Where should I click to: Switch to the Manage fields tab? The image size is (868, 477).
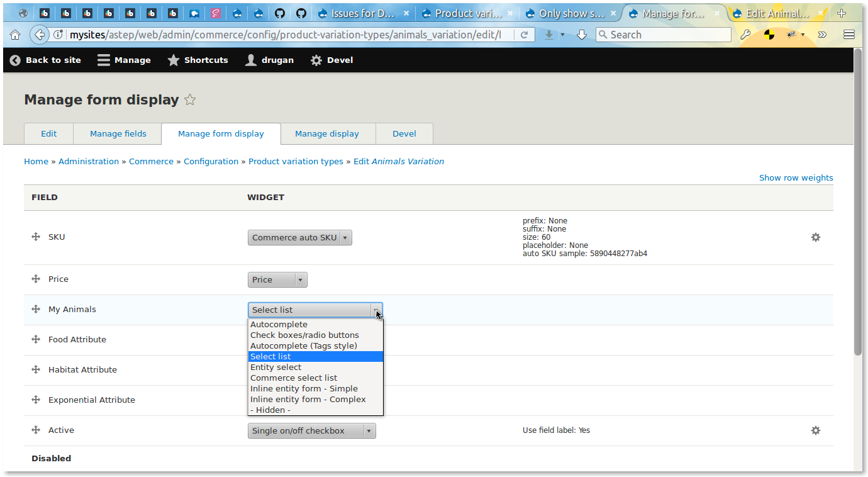(x=118, y=133)
